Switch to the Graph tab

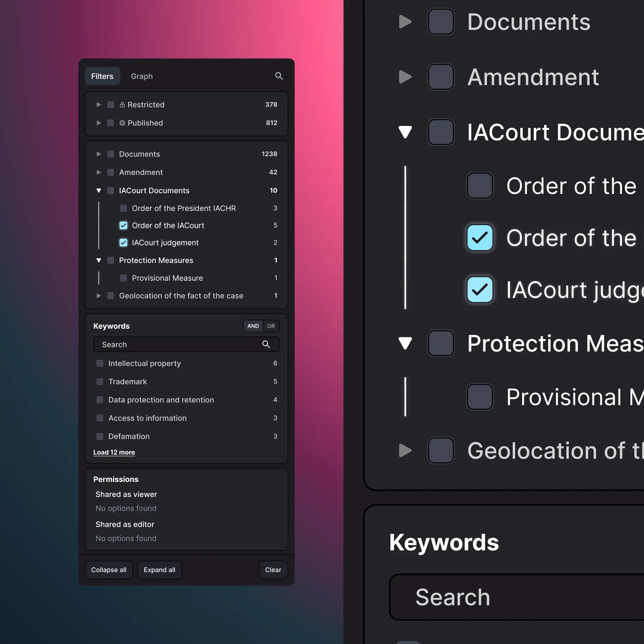[x=142, y=76]
